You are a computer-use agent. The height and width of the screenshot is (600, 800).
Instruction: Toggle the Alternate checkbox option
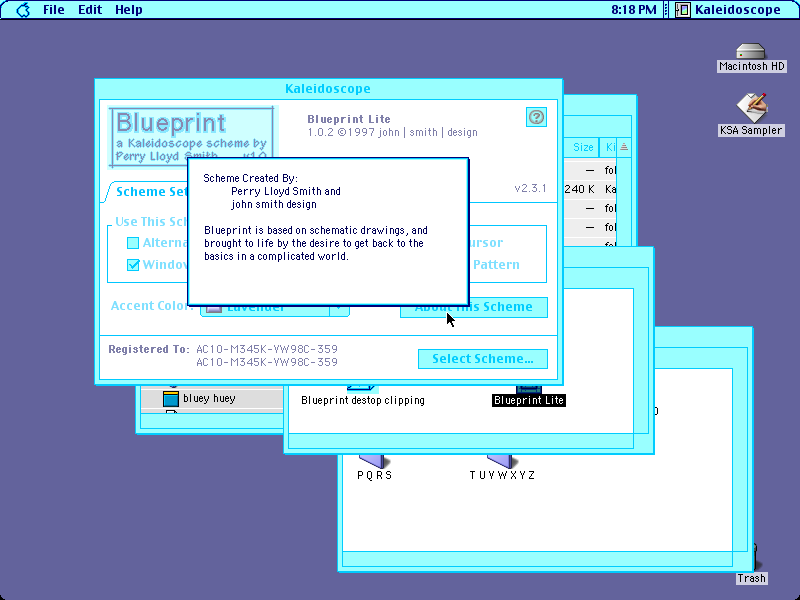click(133, 243)
